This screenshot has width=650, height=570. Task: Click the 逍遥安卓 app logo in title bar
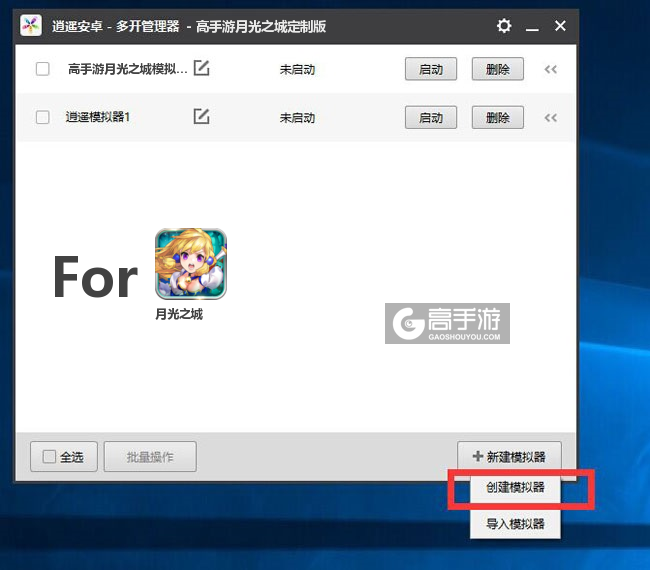pyautogui.click(x=32, y=26)
